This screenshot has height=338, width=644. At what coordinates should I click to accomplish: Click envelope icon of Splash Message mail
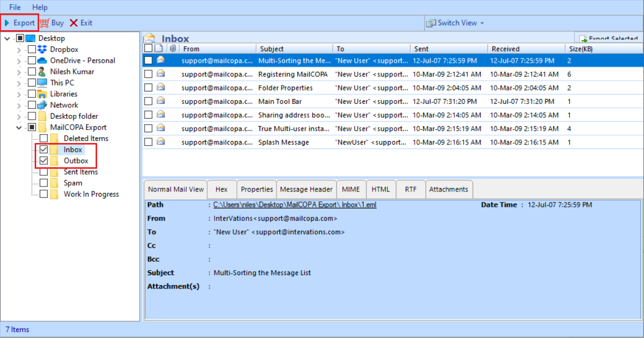pos(161,142)
